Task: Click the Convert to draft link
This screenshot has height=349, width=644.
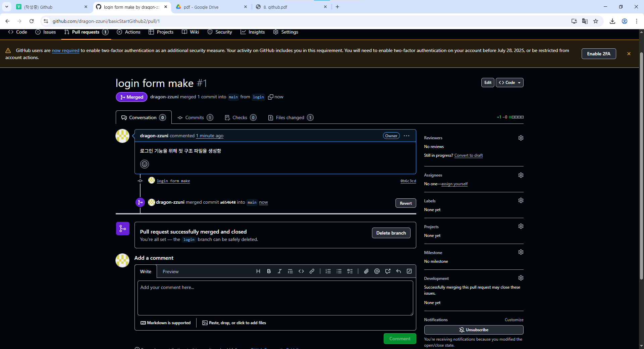Action: [468, 155]
